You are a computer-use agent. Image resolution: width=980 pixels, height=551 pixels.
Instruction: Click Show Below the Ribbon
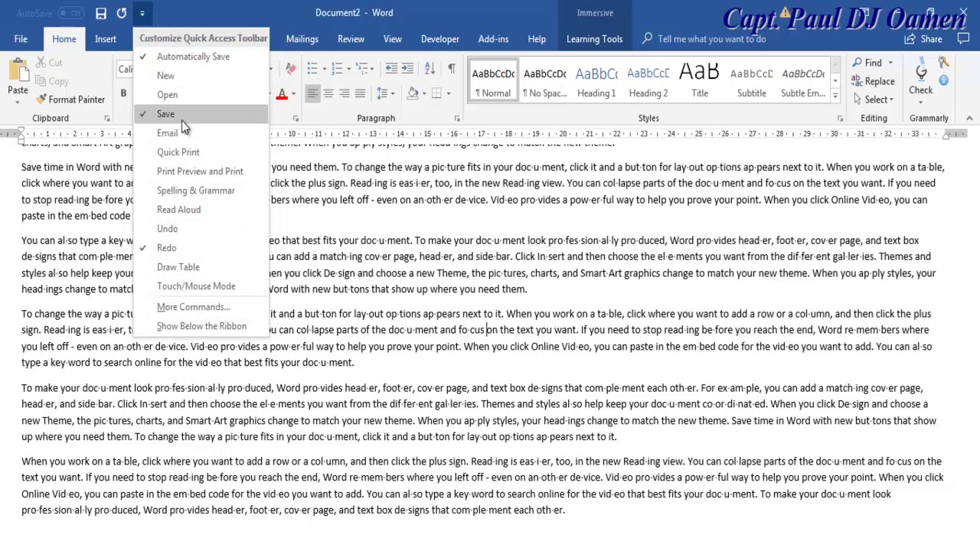click(201, 326)
